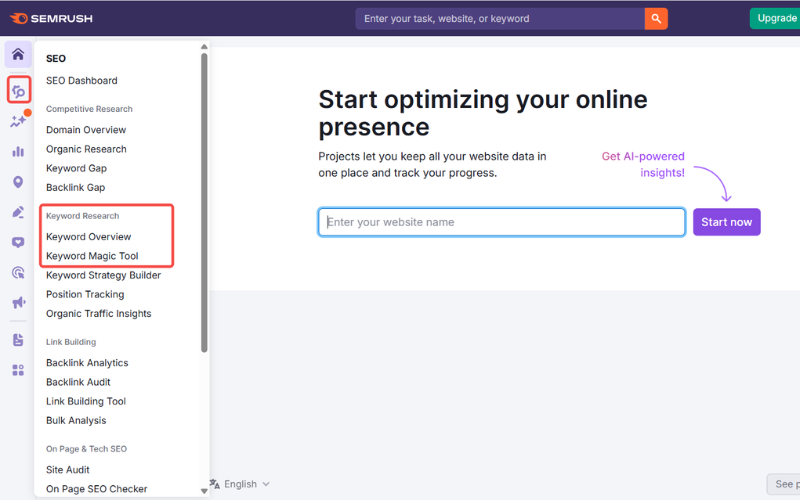Click the 'Enter your website name' field

[x=501, y=222]
